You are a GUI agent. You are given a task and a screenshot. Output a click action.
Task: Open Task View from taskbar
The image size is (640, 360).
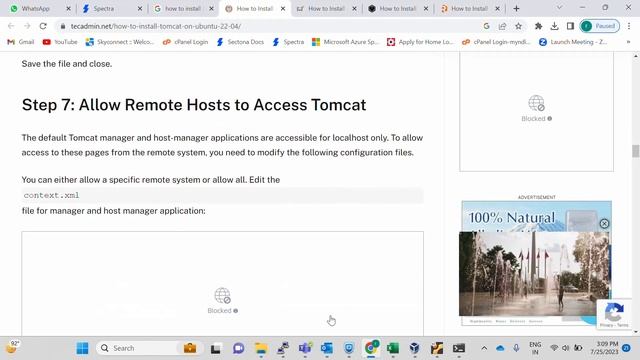coord(216,348)
